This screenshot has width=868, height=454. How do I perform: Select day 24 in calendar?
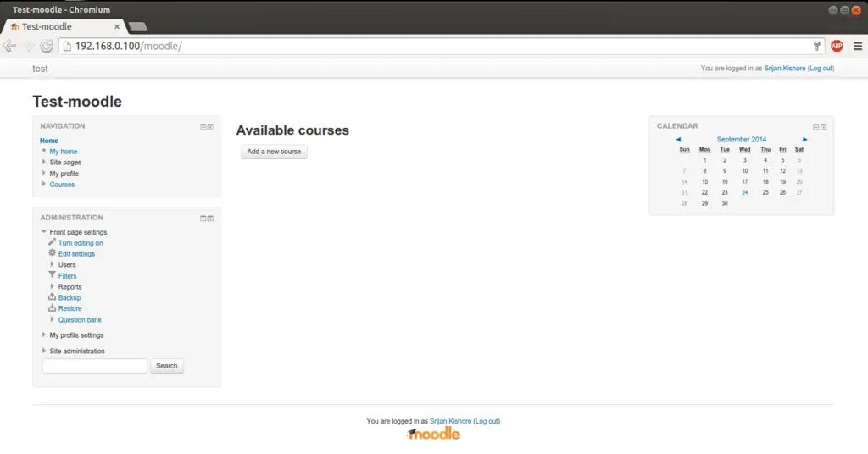745,192
